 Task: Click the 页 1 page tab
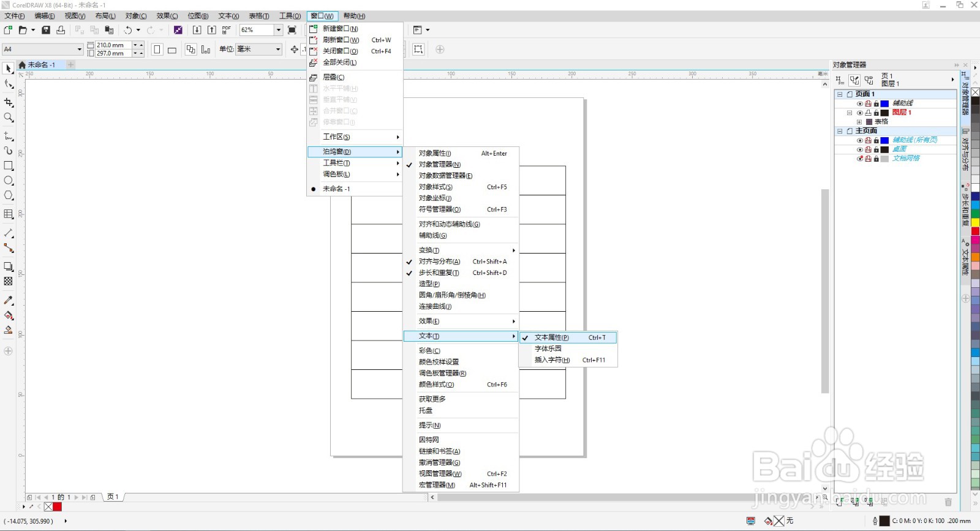(x=113, y=497)
